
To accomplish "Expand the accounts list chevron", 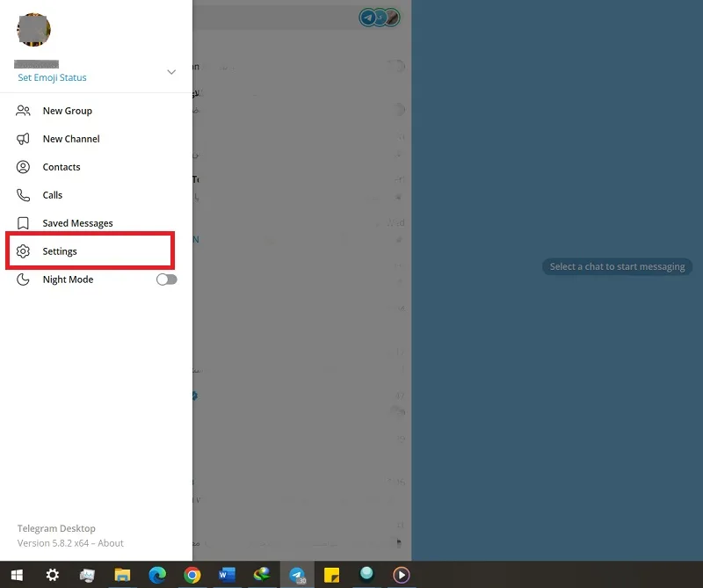I will [x=171, y=72].
